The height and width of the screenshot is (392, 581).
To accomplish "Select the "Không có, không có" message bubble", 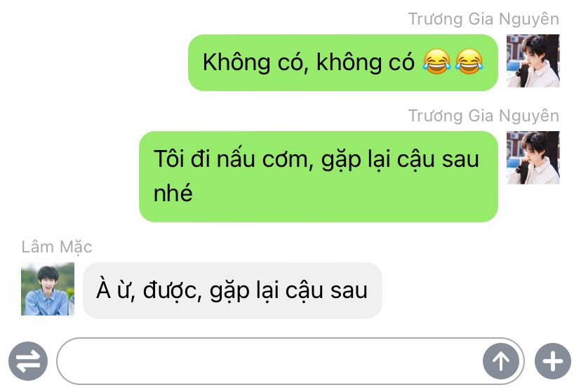I will click(343, 62).
